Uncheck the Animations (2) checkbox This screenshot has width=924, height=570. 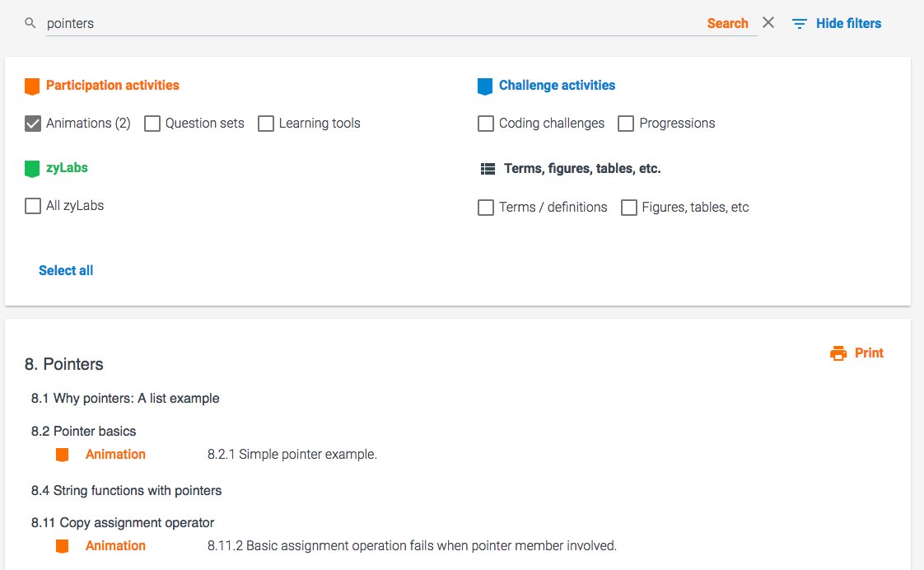pos(33,124)
